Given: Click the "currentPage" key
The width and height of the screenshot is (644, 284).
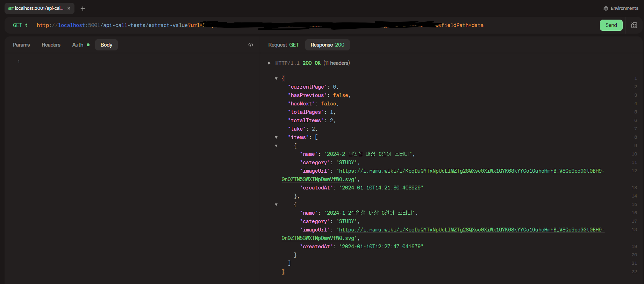Looking at the screenshot, I should (x=307, y=87).
